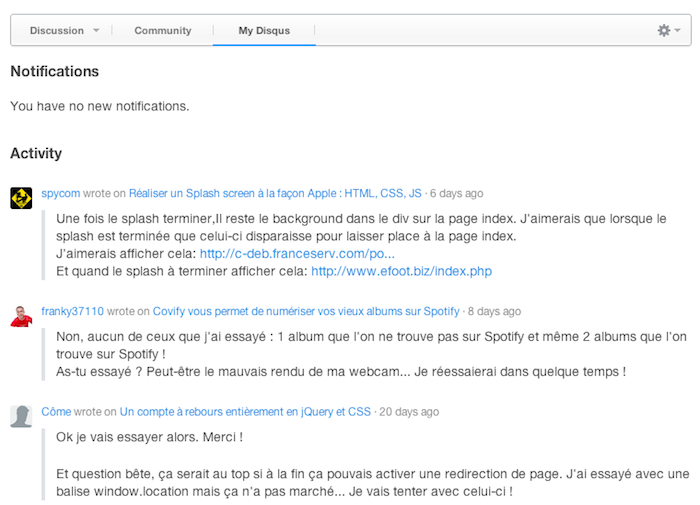Click the '20 days ago' timestamp
This screenshot has width=700, height=505.
pos(408,411)
